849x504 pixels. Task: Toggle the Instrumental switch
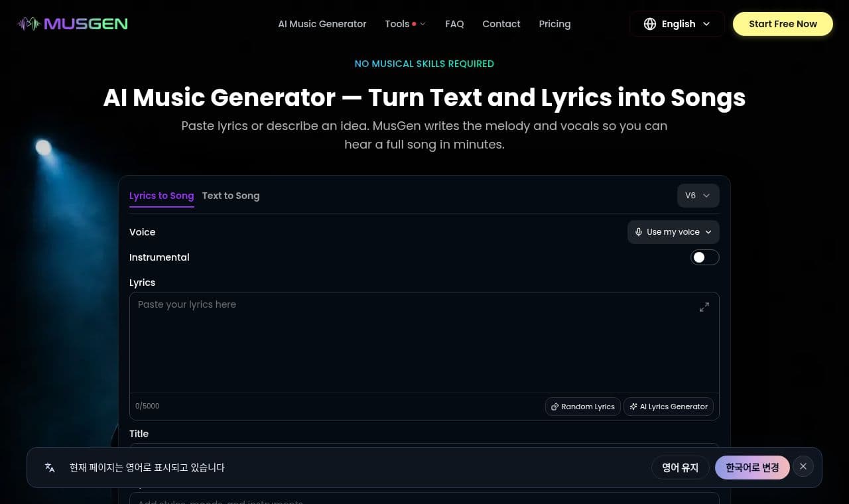(705, 257)
